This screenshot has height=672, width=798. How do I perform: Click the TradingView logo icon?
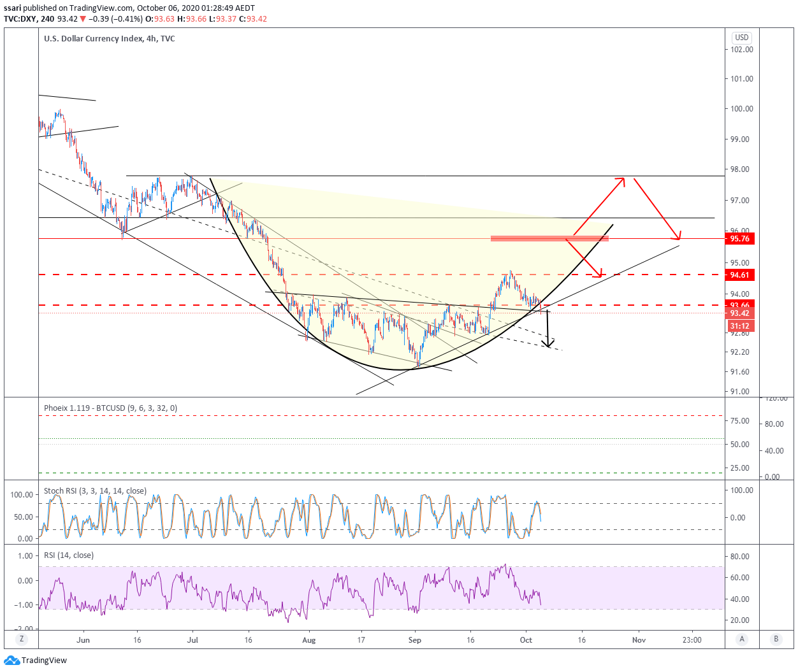tap(12, 661)
